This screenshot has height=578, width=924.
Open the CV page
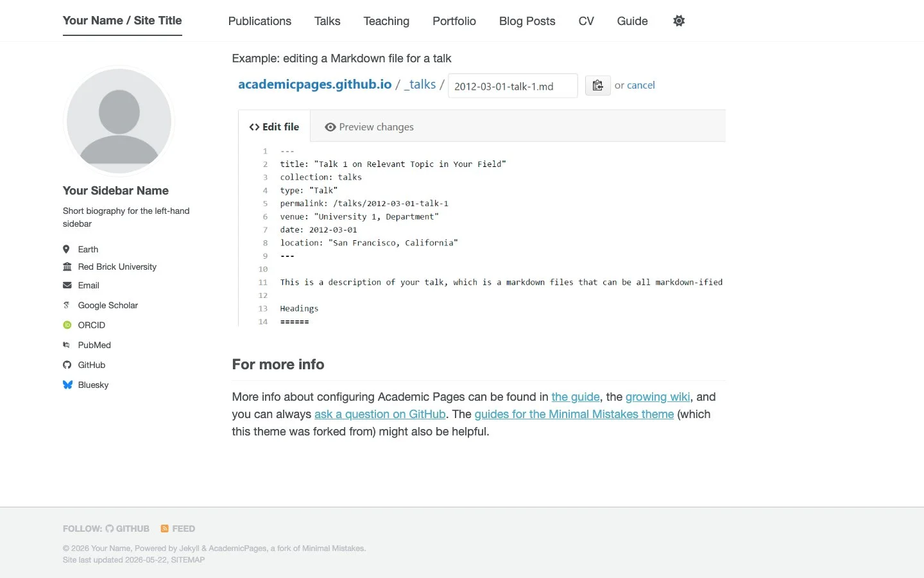pyautogui.click(x=586, y=21)
